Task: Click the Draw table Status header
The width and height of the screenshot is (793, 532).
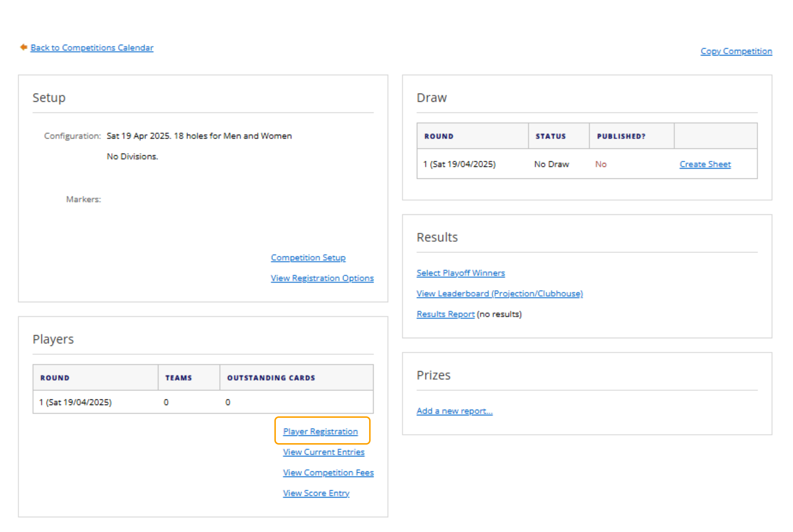Action: click(x=550, y=136)
